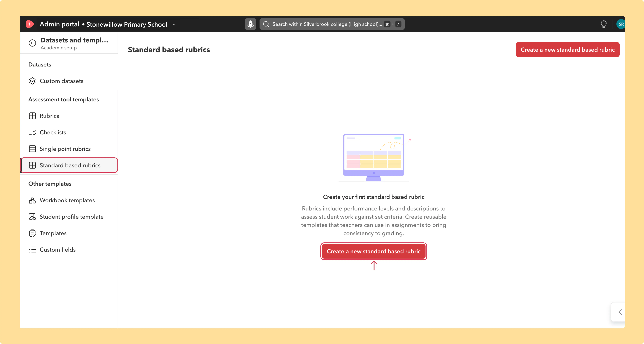
Task: Focus the Search within Silverbrook college field
Action: tap(332, 24)
